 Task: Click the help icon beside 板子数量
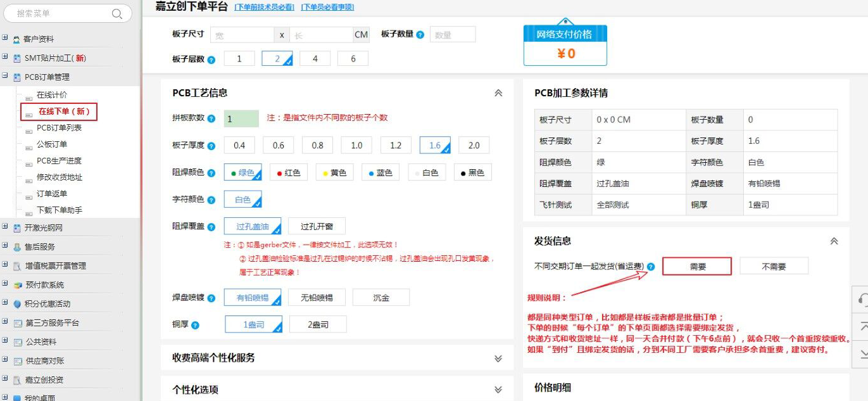coord(420,35)
